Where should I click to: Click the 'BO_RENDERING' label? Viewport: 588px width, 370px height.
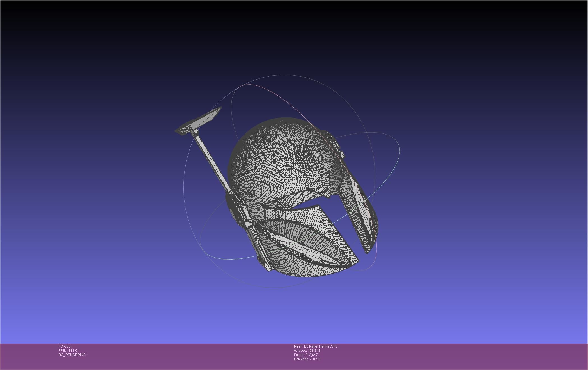(x=72, y=355)
